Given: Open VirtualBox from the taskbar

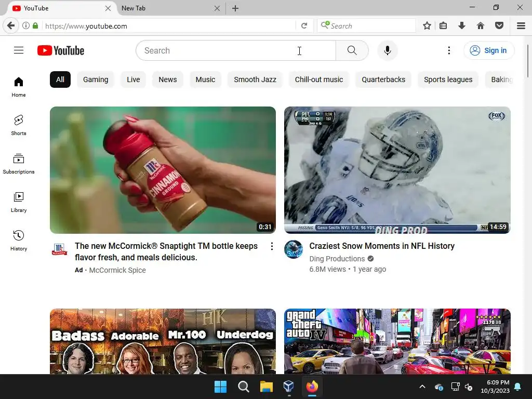Looking at the screenshot, I should (x=289, y=387).
